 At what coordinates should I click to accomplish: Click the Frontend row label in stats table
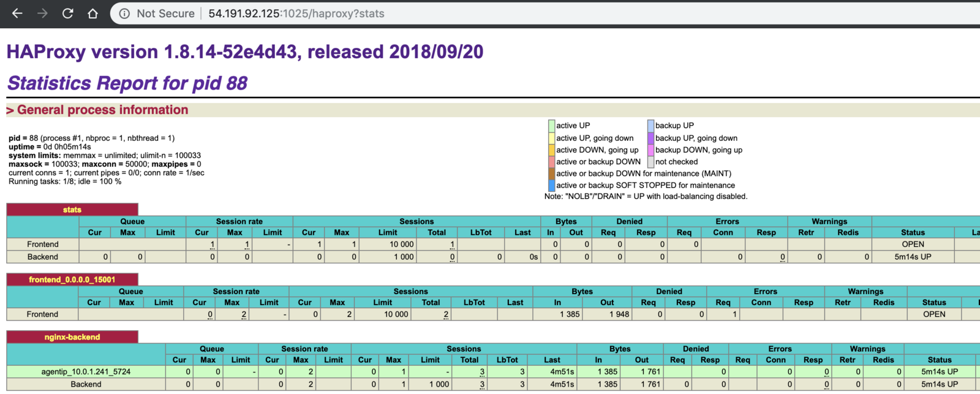point(43,244)
